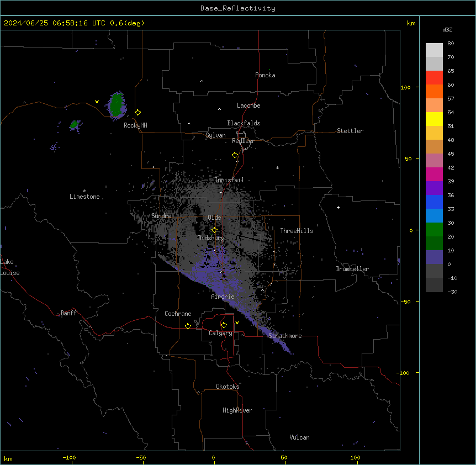476x465 pixels.
Task: Select the HighRiver label
Action: 237,410
